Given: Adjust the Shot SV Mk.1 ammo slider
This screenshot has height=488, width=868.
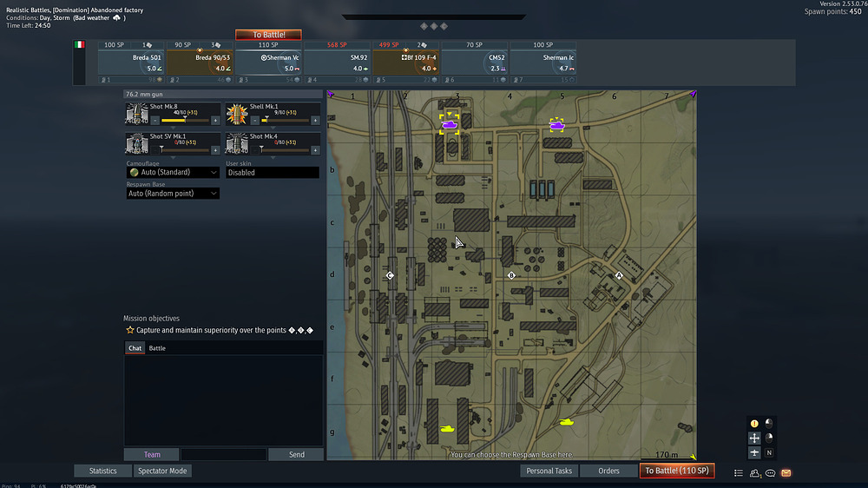Looking at the screenshot, I should pos(186,150).
